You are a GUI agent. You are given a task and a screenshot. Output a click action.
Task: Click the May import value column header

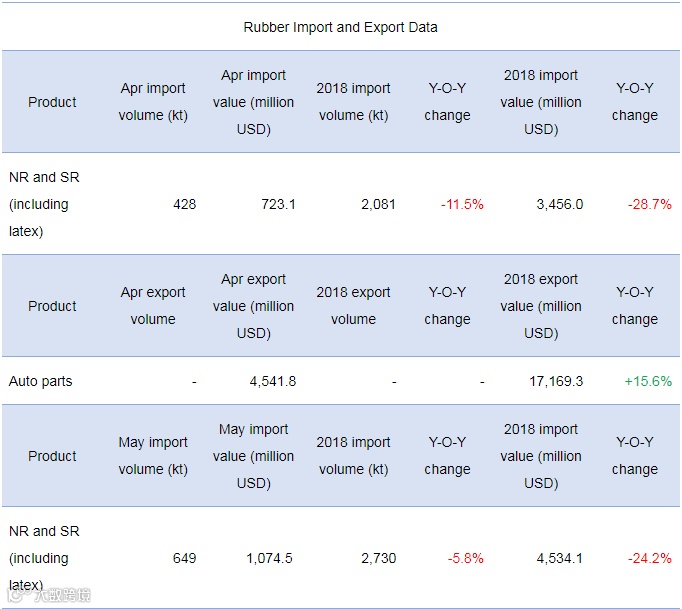pyautogui.click(x=253, y=456)
